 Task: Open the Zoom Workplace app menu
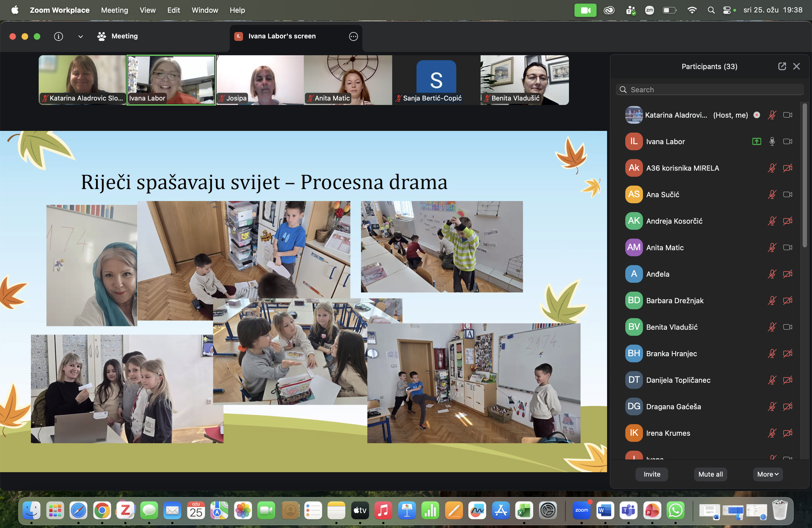pyautogui.click(x=60, y=10)
